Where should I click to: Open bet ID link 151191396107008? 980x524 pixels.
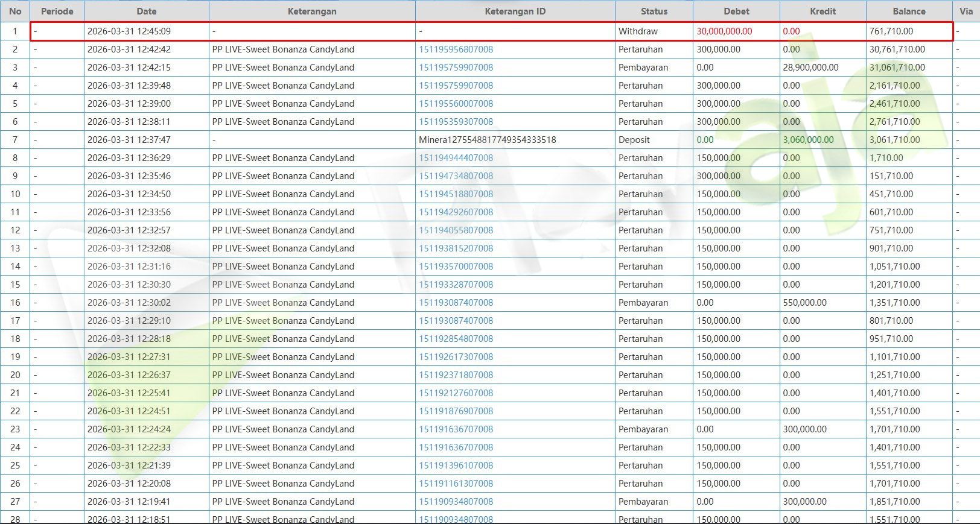pyautogui.click(x=456, y=466)
